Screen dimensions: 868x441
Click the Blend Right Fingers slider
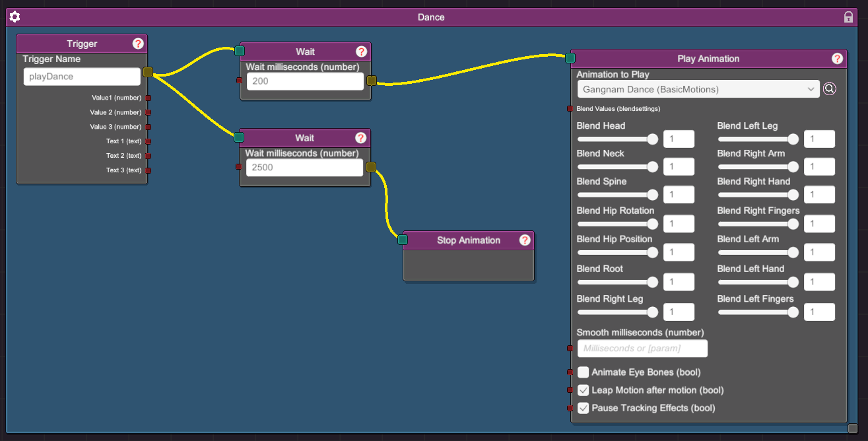pos(758,224)
